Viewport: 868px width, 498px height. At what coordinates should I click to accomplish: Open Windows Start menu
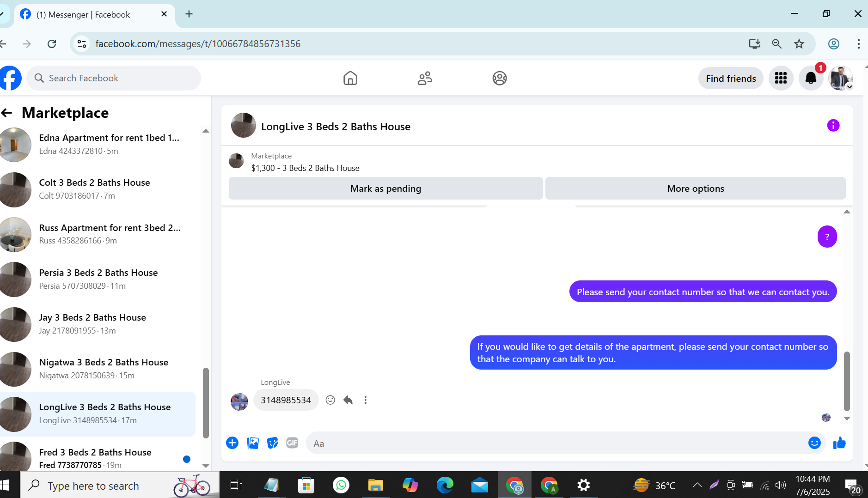5,485
